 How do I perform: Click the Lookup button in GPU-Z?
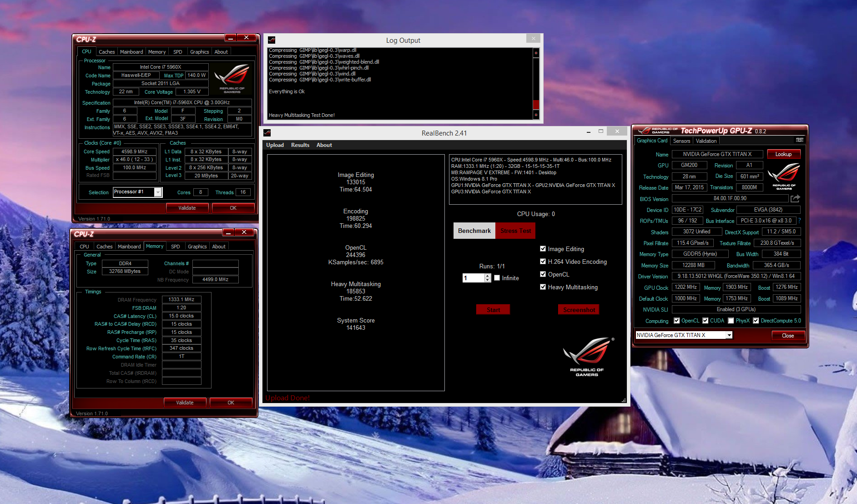tap(783, 154)
